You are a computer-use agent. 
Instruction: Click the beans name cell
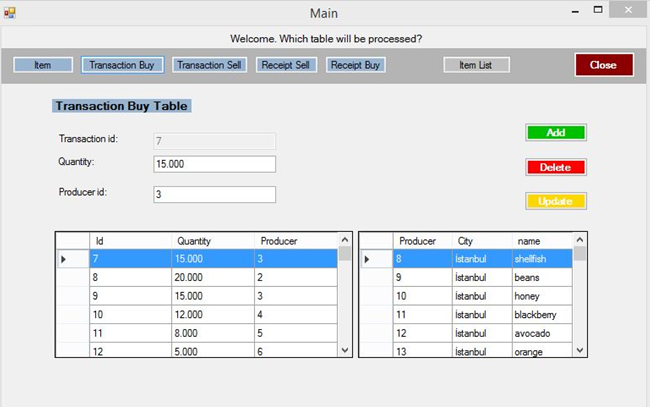tap(542, 277)
